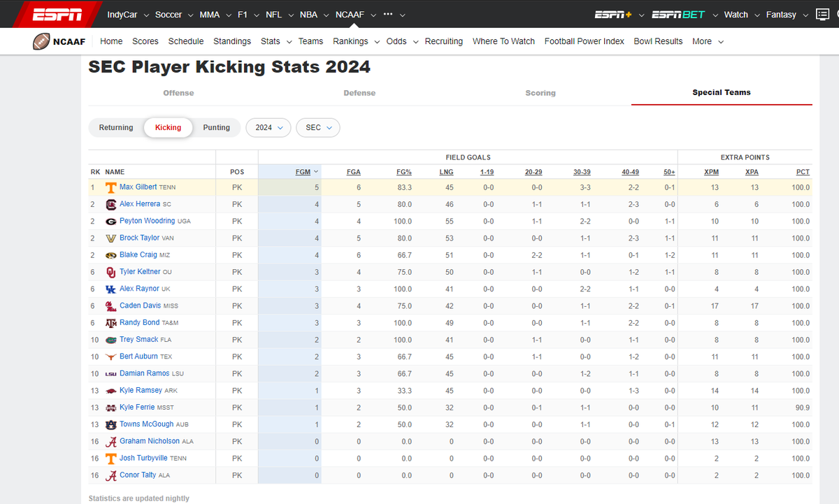
Task: Click the Texas A&M logo beside Randy Bond
Action: coord(110,323)
